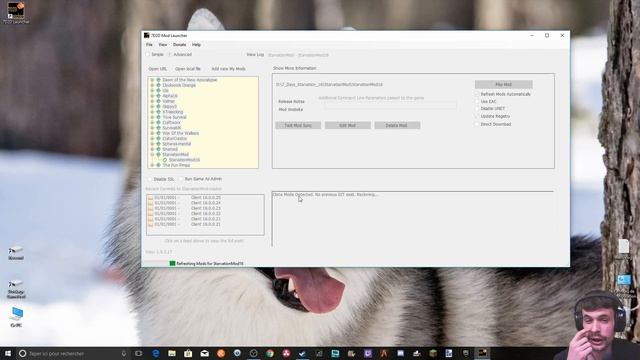Click the Edit Mod button

click(x=347, y=125)
